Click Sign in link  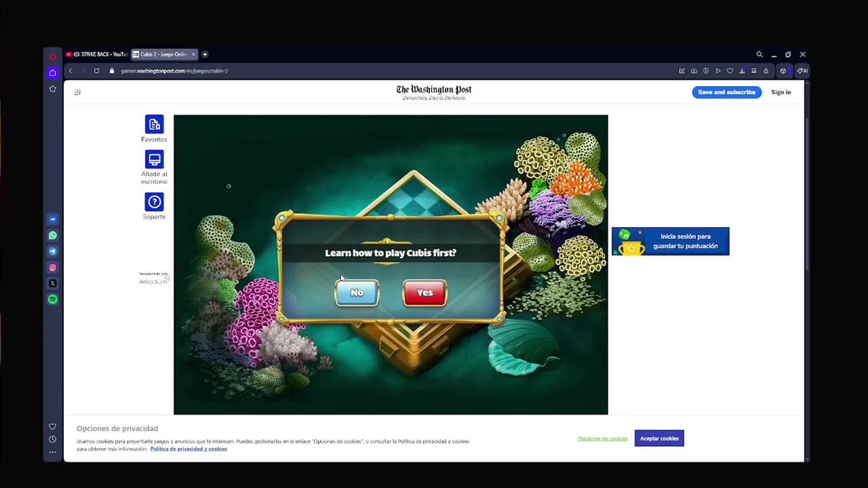click(781, 92)
